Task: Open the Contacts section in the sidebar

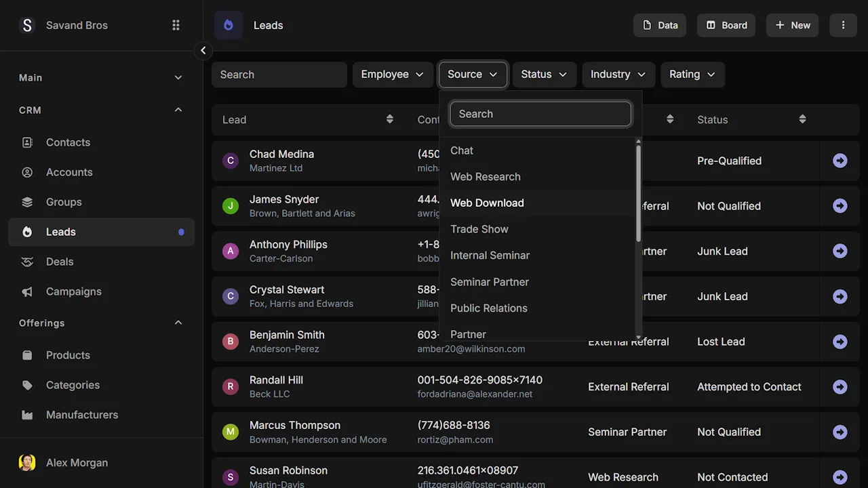Action: click(x=68, y=142)
